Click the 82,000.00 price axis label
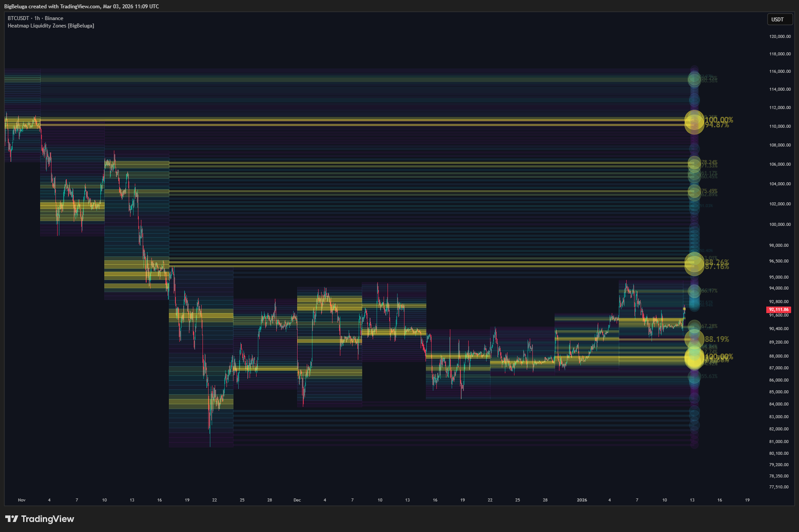 (x=779, y=429)
